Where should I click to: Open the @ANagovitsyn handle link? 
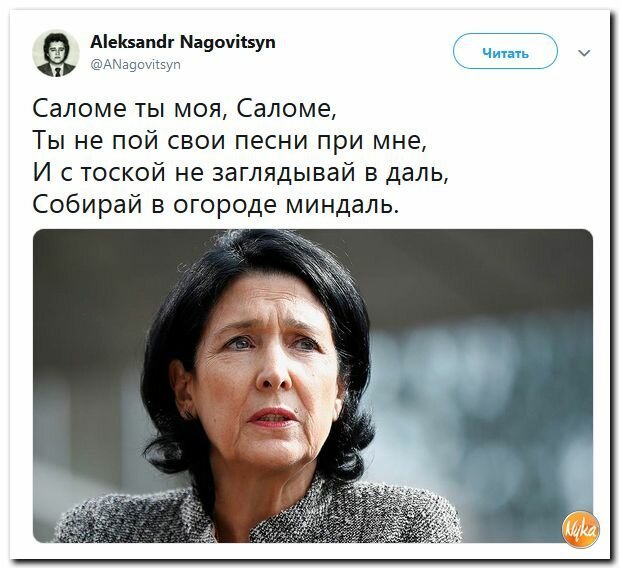(135, 64)
